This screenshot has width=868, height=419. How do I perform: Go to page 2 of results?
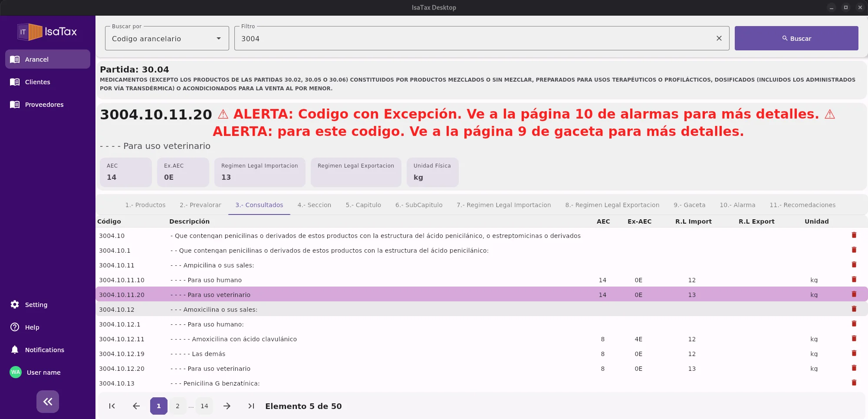[178, 406]
